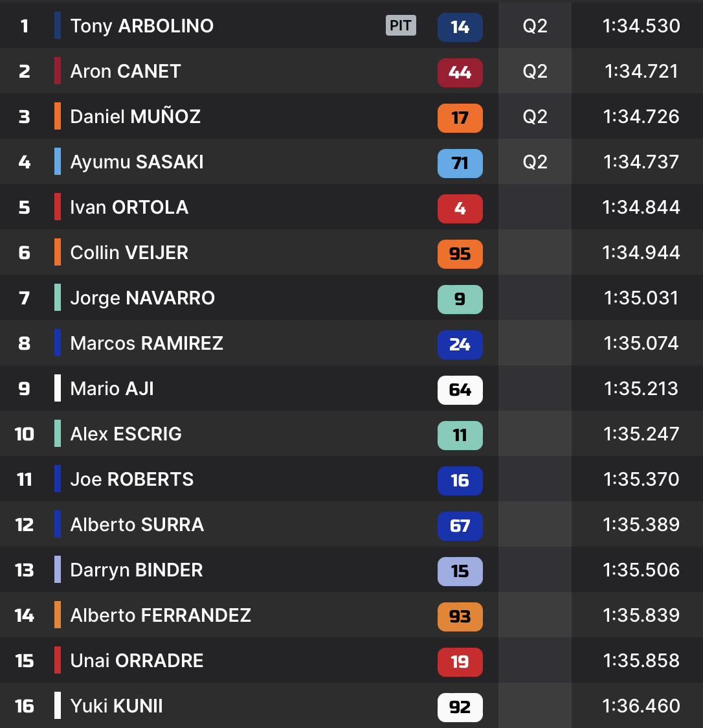The image size is (703, 728).
Task: Click Yuki Kunii's number 92 badge
Action: tap(460, 707)
